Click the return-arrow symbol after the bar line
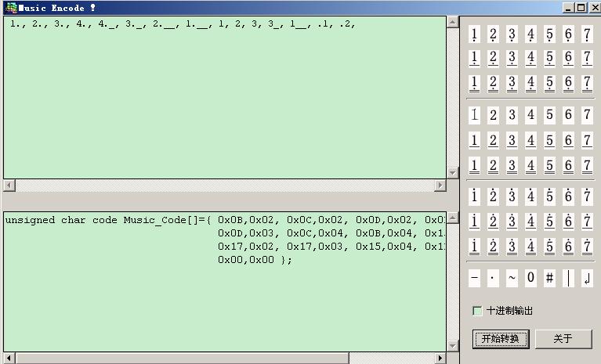This screenshot has width=601, height=364. coord(587,279)
